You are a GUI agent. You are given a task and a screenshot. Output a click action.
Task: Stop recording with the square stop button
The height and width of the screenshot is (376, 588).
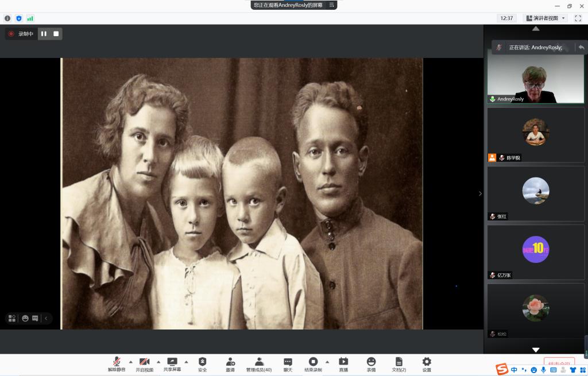coord(56,34)
